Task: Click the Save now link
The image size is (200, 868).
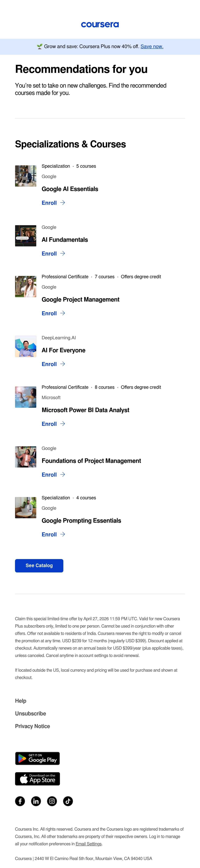Action: [x=152, y=46]
